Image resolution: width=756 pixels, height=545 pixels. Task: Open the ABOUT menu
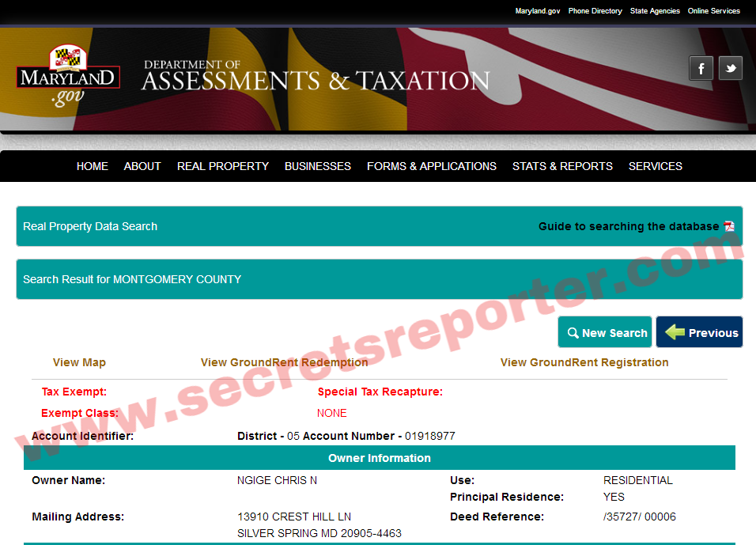(x=142, y=166)
